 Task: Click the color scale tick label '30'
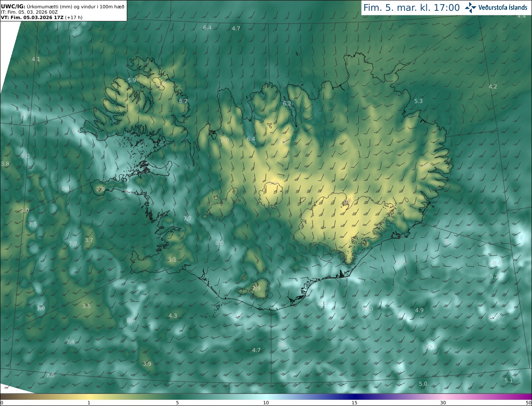[443, 403]
